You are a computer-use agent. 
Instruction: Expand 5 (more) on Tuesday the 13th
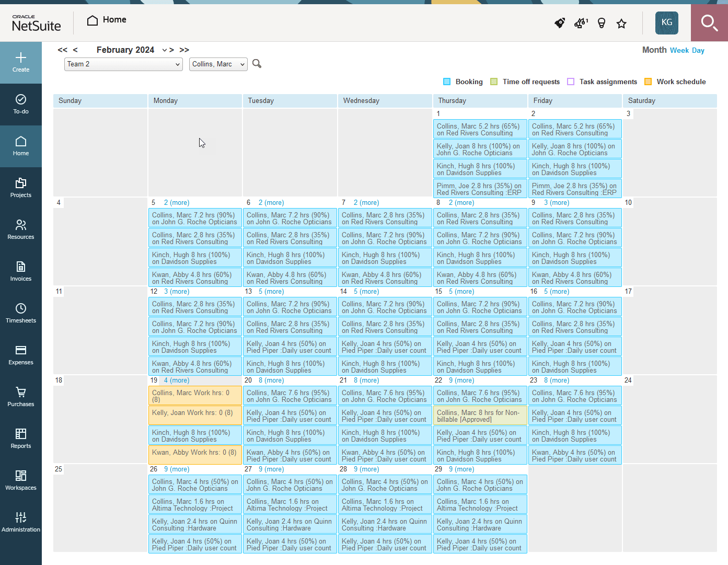[271, 292]
